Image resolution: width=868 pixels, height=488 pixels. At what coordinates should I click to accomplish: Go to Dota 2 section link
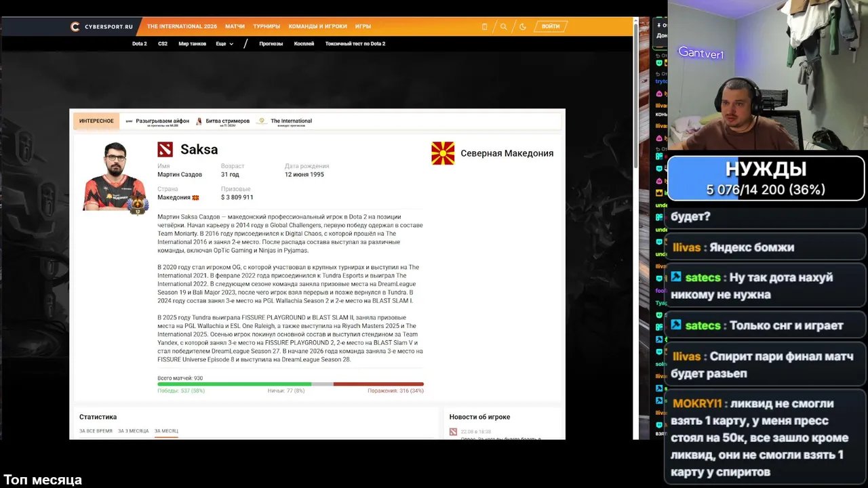139,43
